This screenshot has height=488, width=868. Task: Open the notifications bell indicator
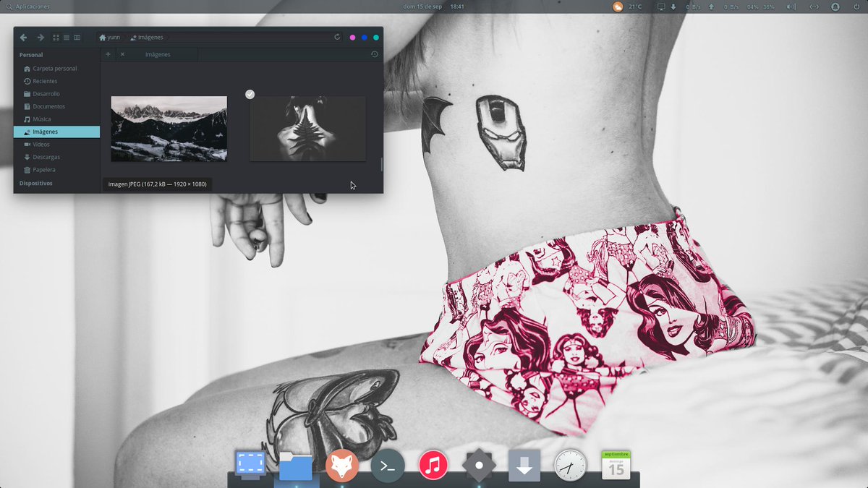[835, 7]
